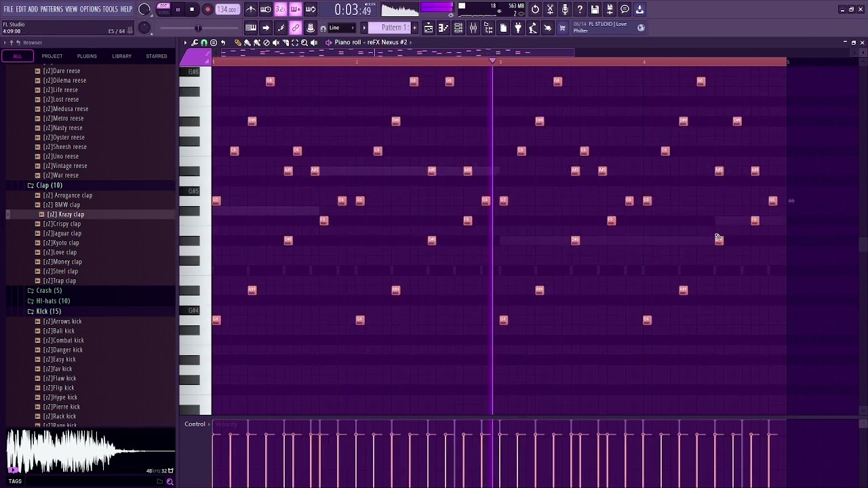Toggle wait for input before recording
The height and width of the screenshot is (488, 868).
[x=266, y=9]
